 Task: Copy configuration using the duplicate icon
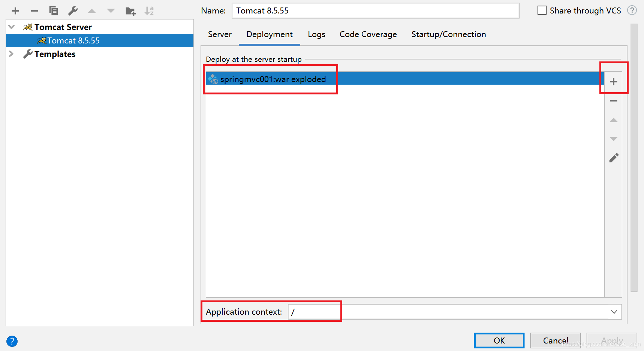click(x=54, y=11)
